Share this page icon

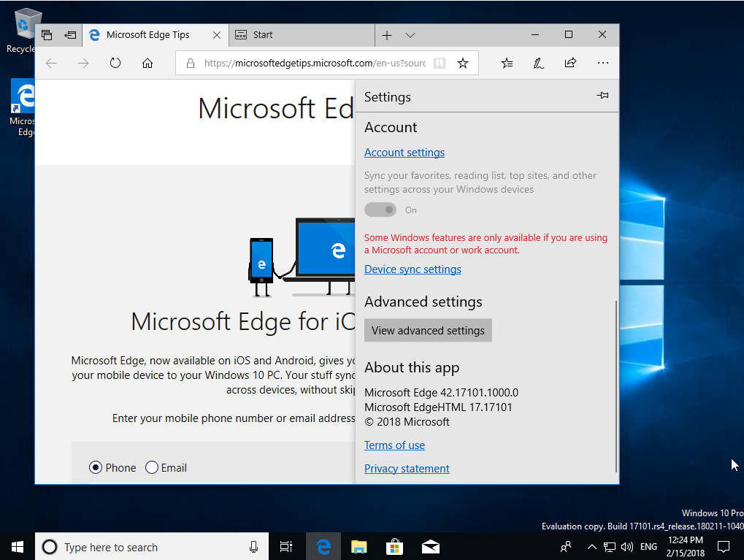[570, 63]
